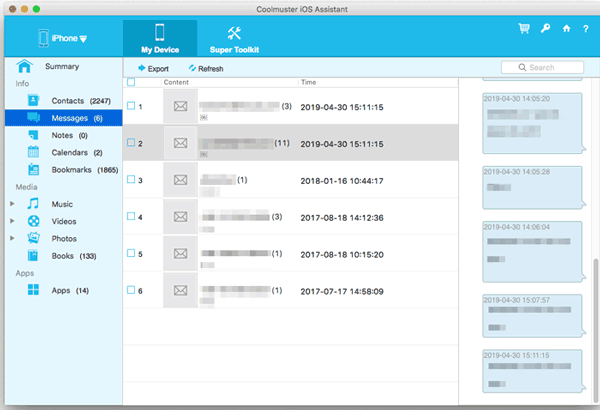Open Contacts in the sidebar

click(x=68, y=101)
